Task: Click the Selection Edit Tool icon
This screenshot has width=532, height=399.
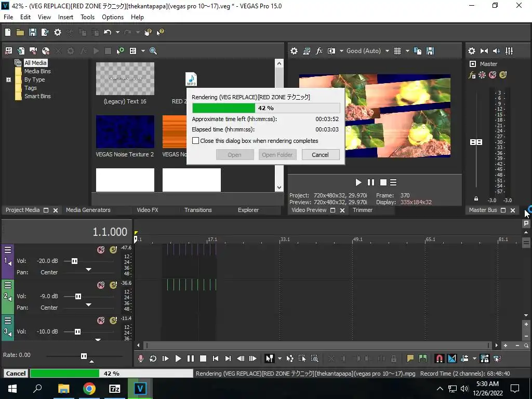Action: 302,358
